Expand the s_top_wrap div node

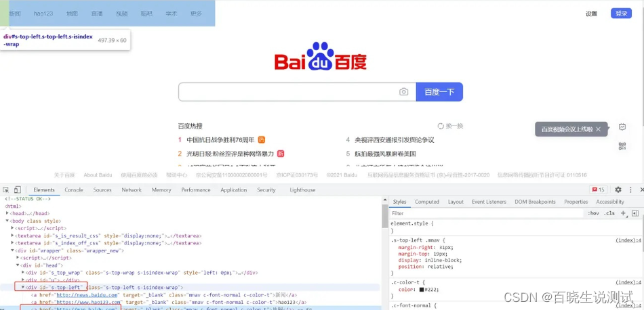(x=23, y=272)
